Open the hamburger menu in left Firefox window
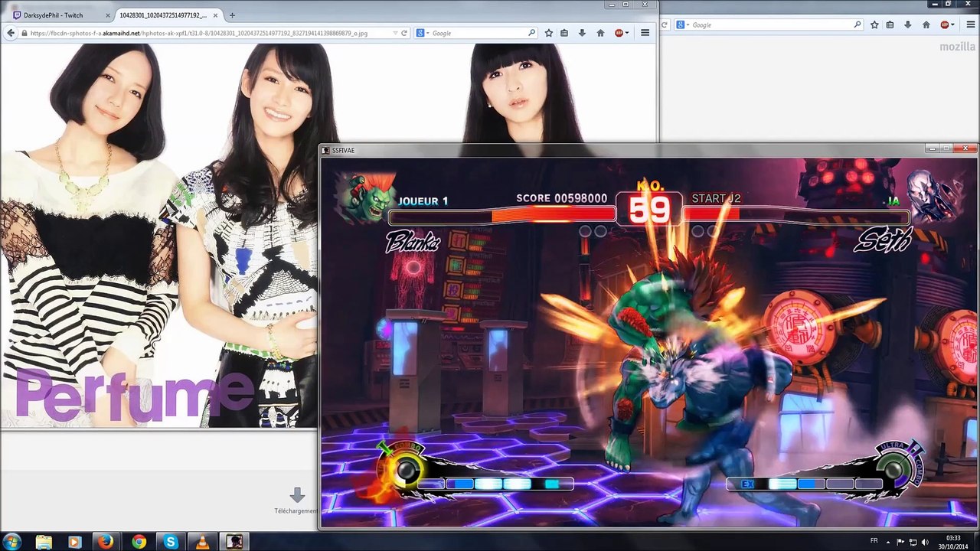The image size is (980, 551). pyautogui.click(x=645, y=33)
